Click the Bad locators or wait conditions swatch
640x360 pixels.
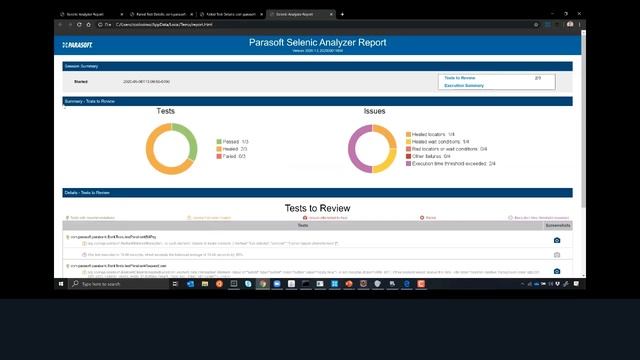408,149
